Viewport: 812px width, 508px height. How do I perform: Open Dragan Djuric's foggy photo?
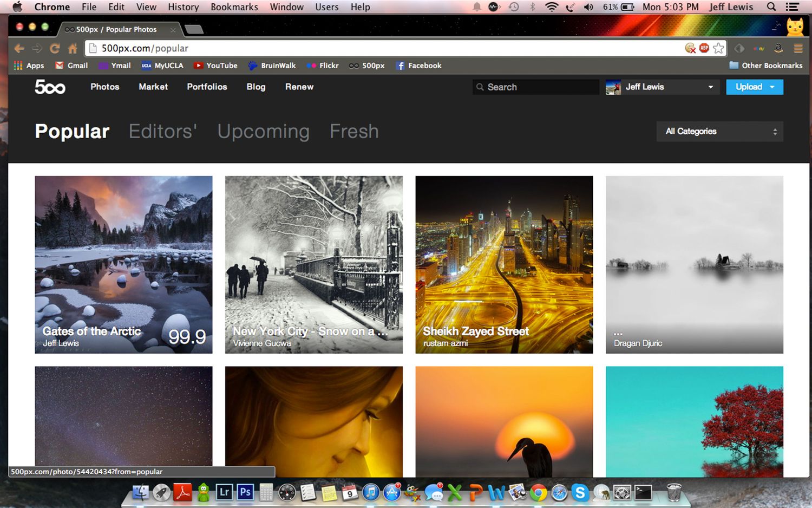pos(695,264)
